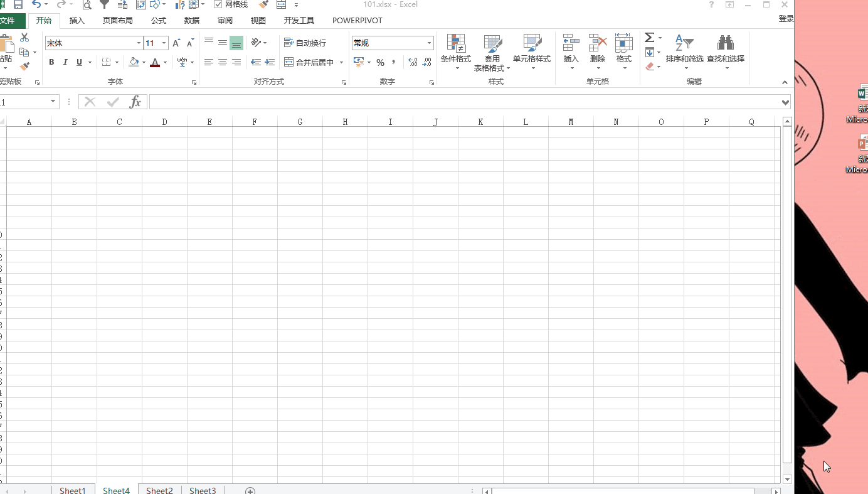Increase font size with the larger A
The height and width of the screenshot is (494, 868).
coord(176,43)
